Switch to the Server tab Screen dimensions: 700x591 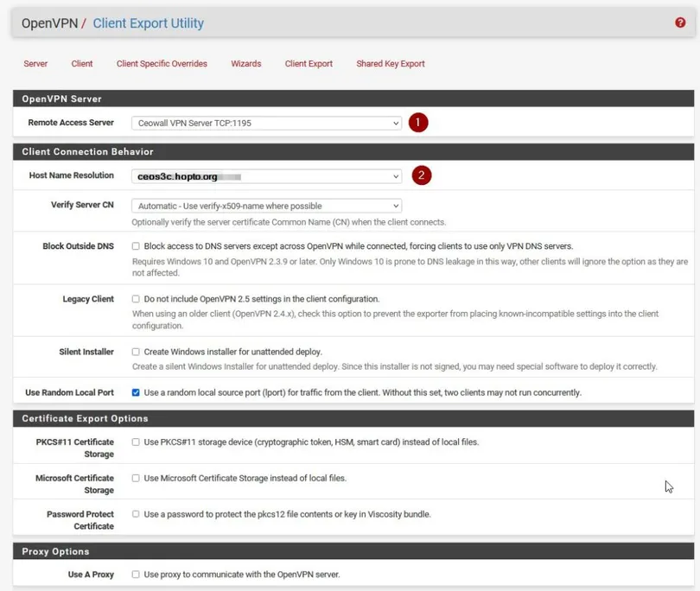point(35,64)
